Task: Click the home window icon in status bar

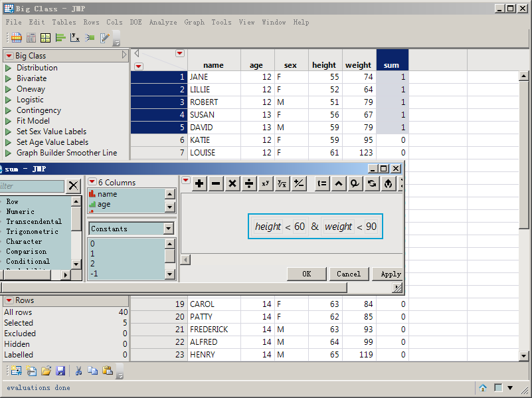Action: (483, 388)
